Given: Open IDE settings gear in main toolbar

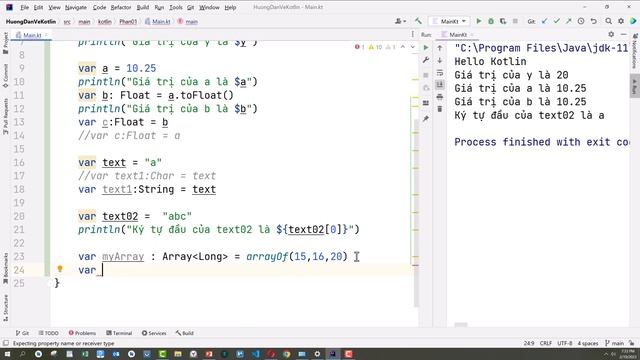Looking at the screenshot, I should click(x=621, y=21).
